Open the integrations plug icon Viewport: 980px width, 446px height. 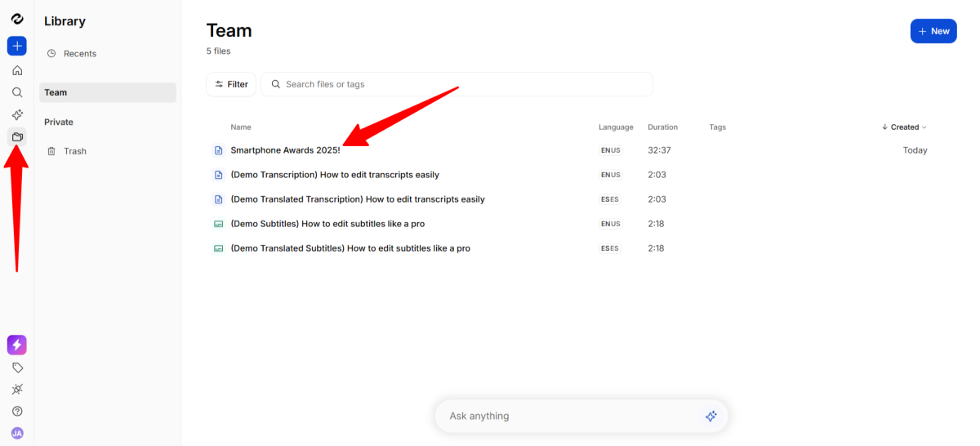(17, 390)
